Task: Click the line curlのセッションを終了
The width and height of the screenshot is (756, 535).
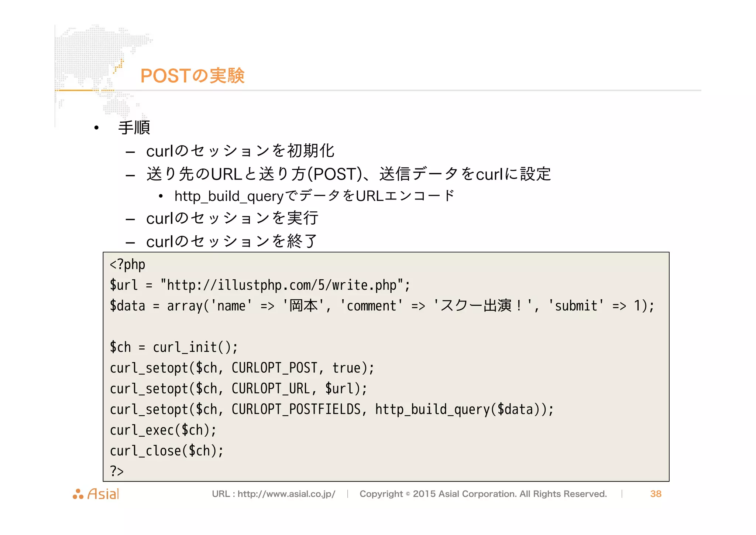Action: (232, 241)
